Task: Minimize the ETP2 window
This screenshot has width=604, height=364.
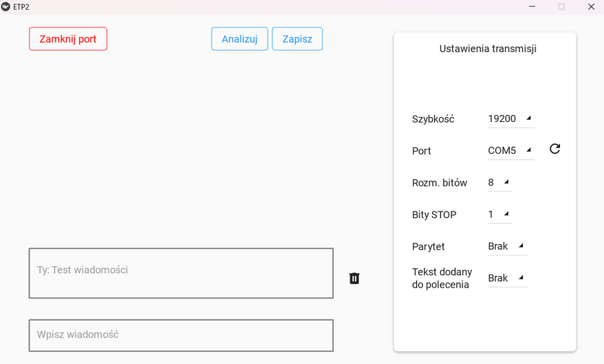Action: pyautogui.click(x=532, y=6)
